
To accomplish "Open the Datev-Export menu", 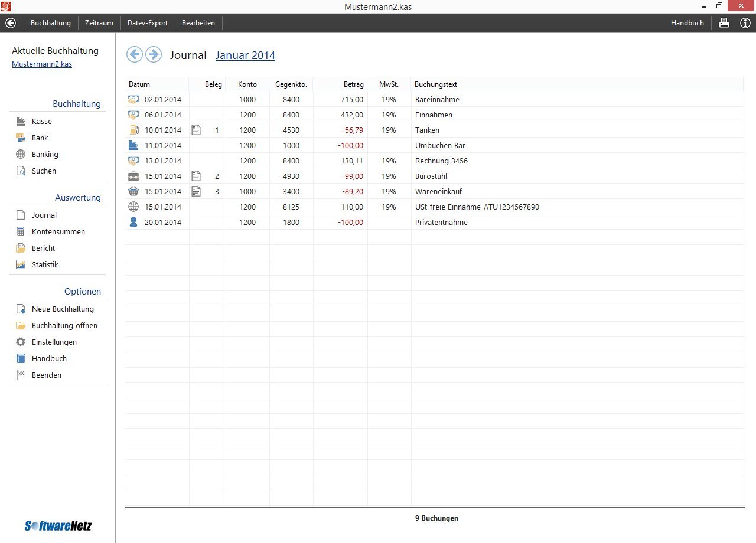I will (x=148, y=23).
